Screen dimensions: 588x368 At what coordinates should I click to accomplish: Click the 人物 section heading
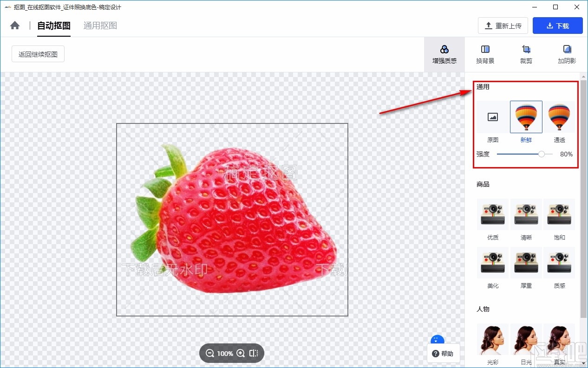483,309
